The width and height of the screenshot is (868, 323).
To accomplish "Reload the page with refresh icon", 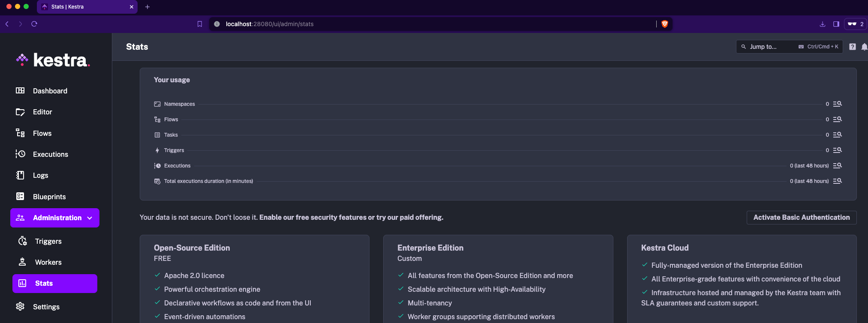I will pyautogui.click(x=34, y=24).
